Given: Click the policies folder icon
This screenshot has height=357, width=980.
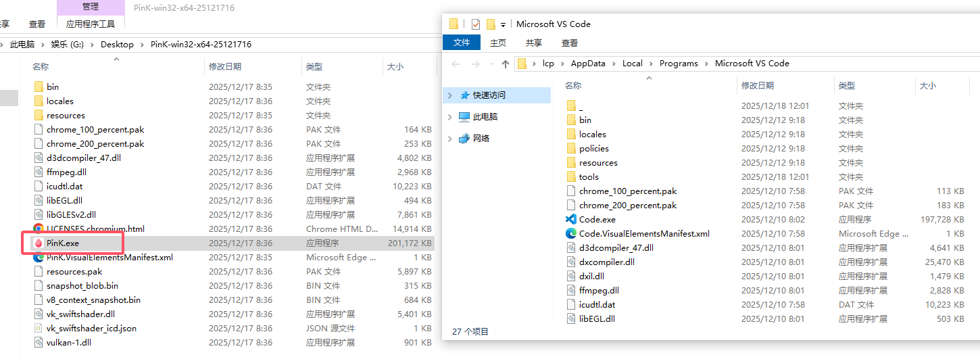Looking at the screenshot, I should (x=571, y=148).
